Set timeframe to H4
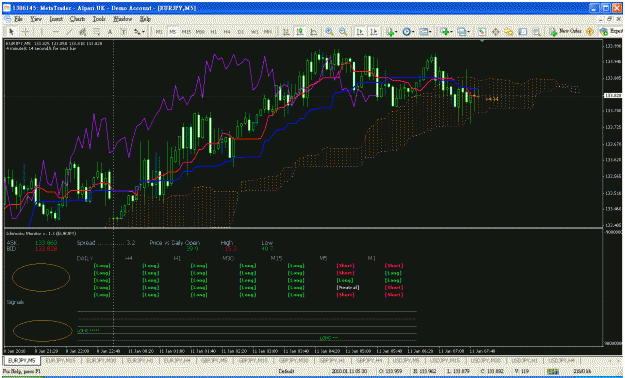This screenshot has height=378, width=625. point(227,32)
